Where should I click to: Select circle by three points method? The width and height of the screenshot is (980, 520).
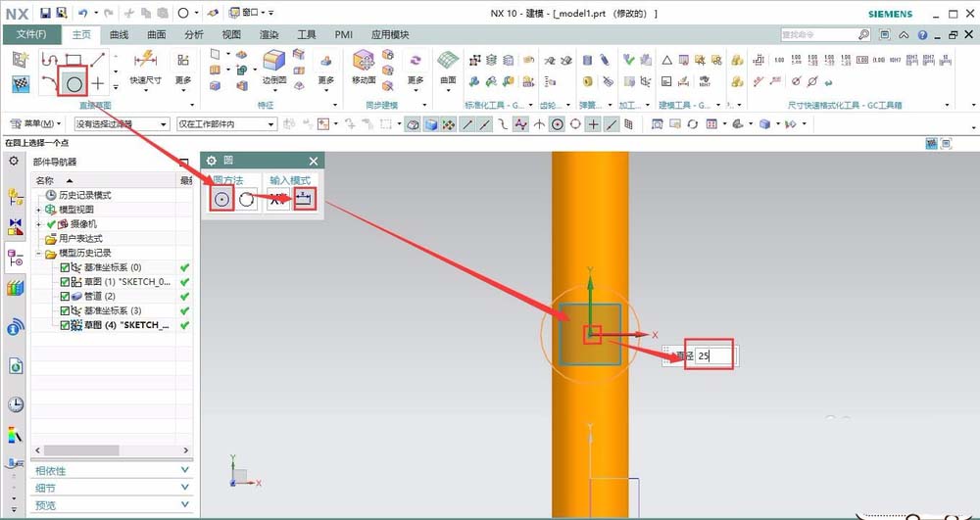[246, 199]
